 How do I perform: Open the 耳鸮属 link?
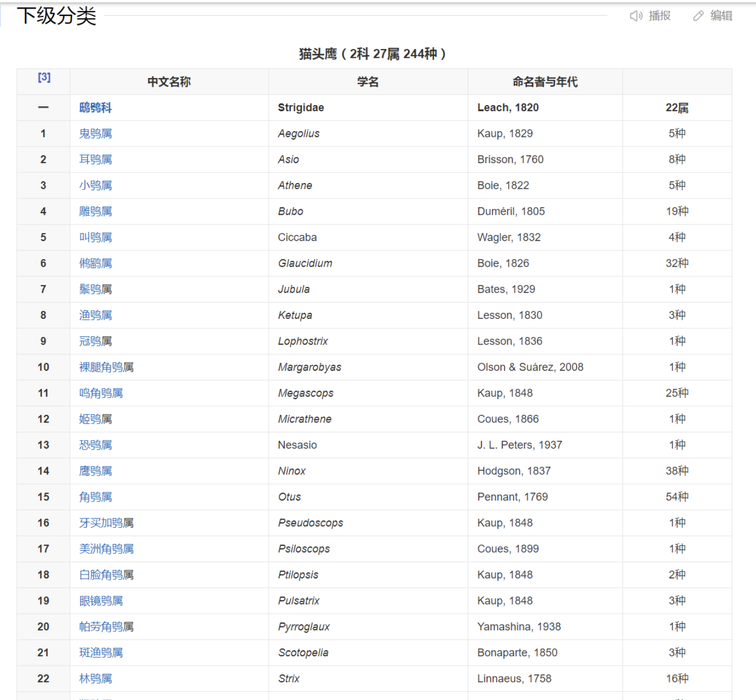[x=95, y=160]
